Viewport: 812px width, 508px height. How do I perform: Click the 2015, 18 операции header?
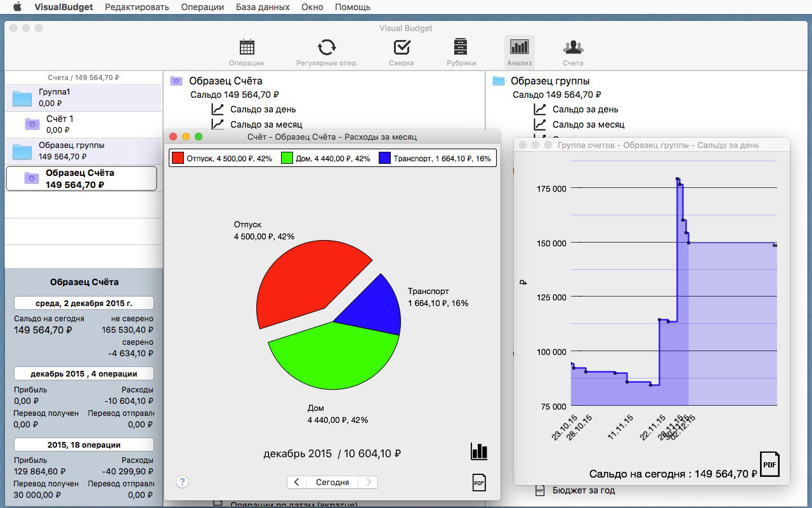point(84,444)
